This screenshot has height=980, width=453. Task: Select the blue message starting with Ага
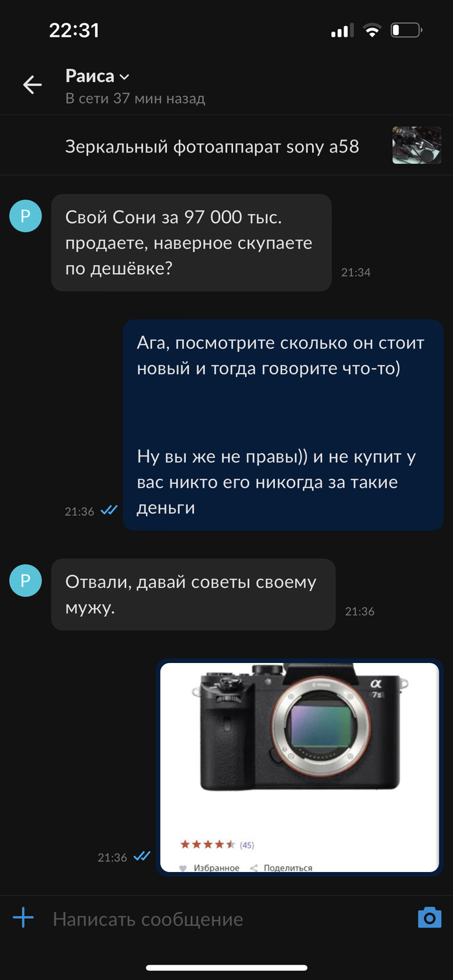click(x=283, y=425)
